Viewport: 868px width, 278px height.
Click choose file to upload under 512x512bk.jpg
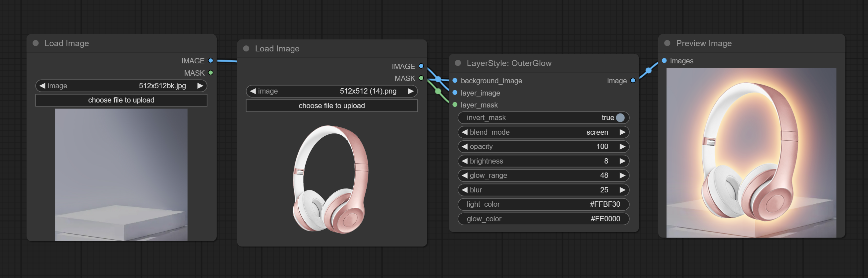pos(121,100)
